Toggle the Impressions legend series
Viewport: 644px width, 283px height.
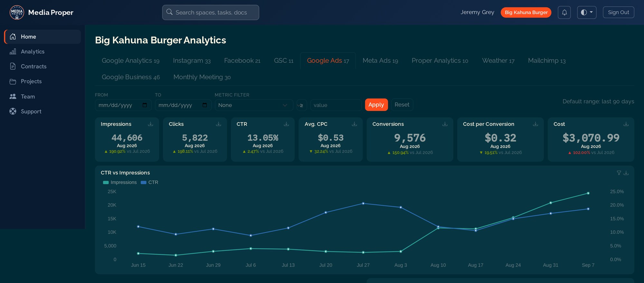pos(120,182)
